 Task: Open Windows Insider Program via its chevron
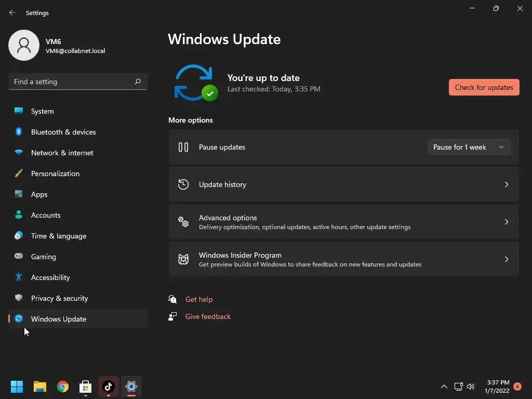click(x=506, y=259)
